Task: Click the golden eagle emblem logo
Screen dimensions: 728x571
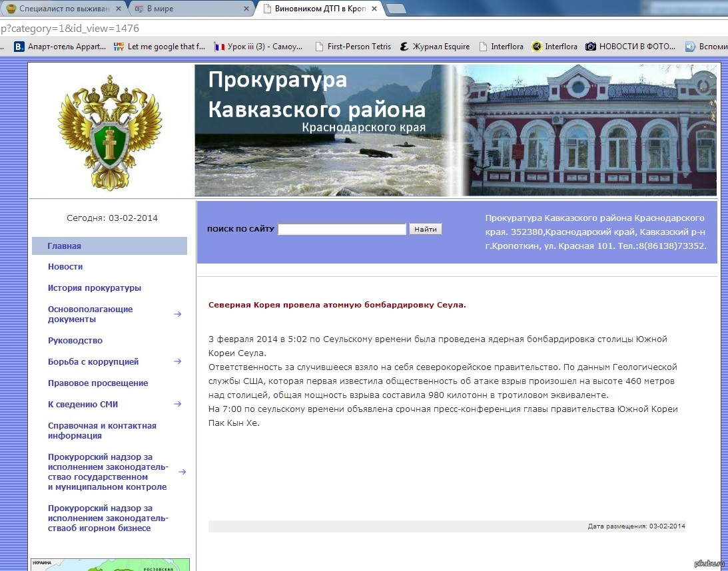Action: (107, 131)
